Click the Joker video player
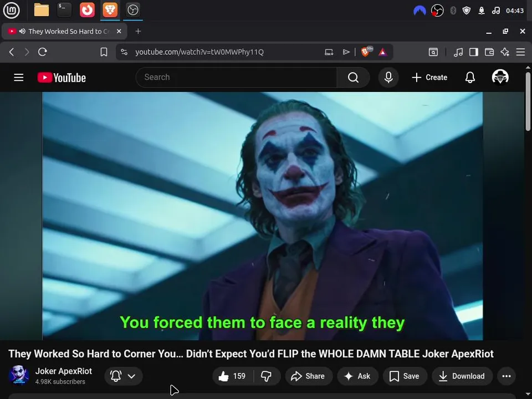Image resolution: width=532 pixels, height=399 pixels. pyautogui.click(x=262, y=216)
